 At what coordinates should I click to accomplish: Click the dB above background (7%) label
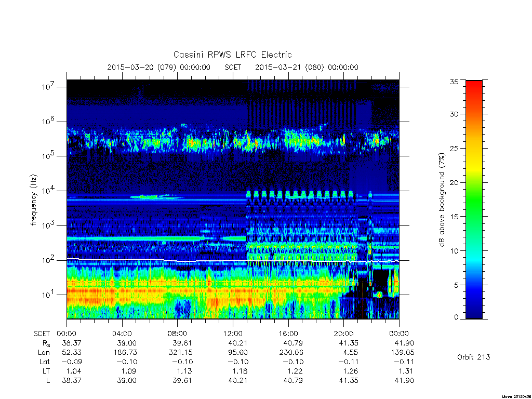coord(442,200)
